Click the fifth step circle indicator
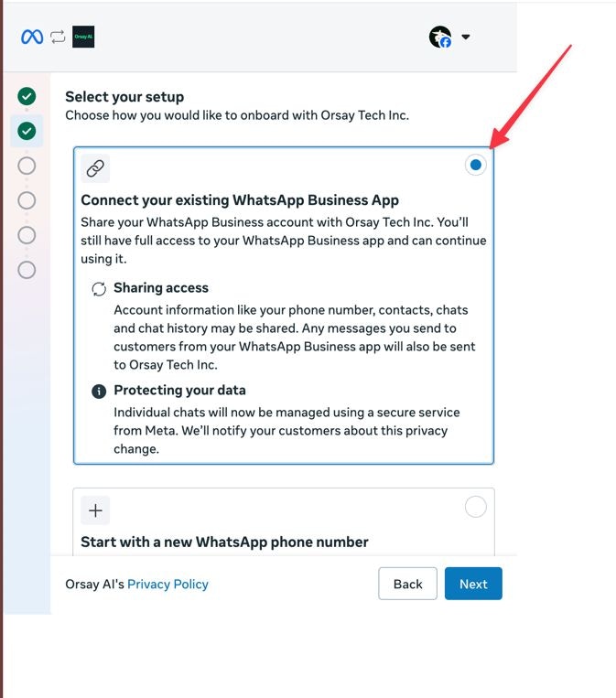616x698 pixels. click(x=27, y=235)
